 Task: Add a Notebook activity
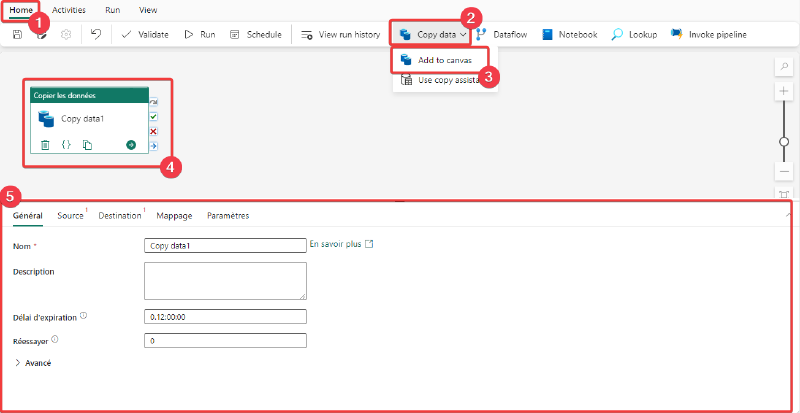pos(570,35)
